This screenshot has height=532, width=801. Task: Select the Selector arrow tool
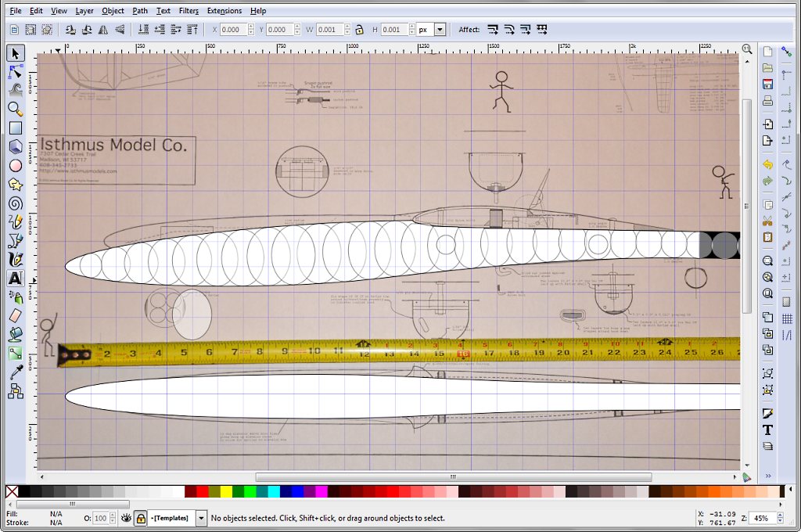tap(16, 53)
